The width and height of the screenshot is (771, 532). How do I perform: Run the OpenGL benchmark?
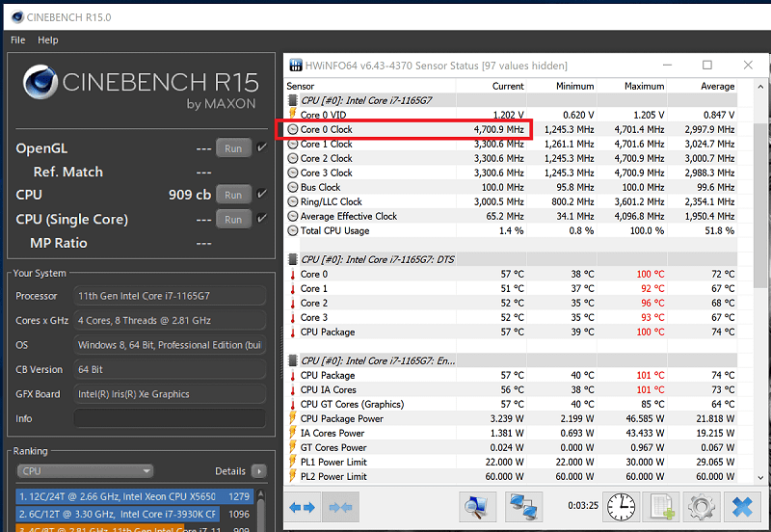point(233,148)
